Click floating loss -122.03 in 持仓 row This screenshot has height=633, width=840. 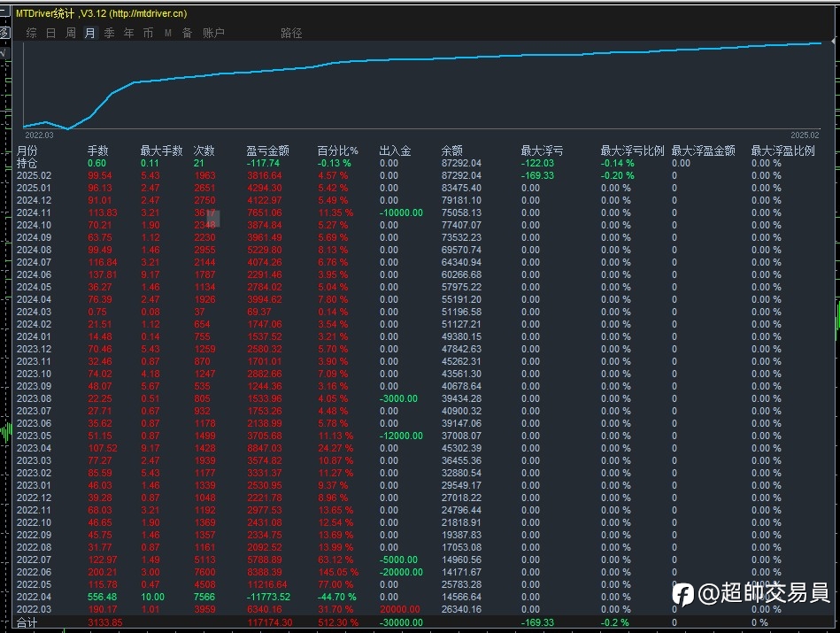537,163
